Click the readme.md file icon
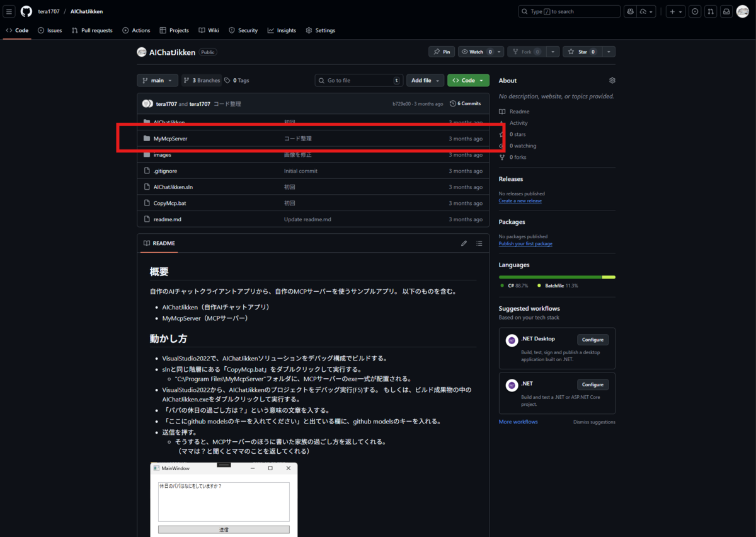Screen dimensions: 756x537 tap(147, 219)
